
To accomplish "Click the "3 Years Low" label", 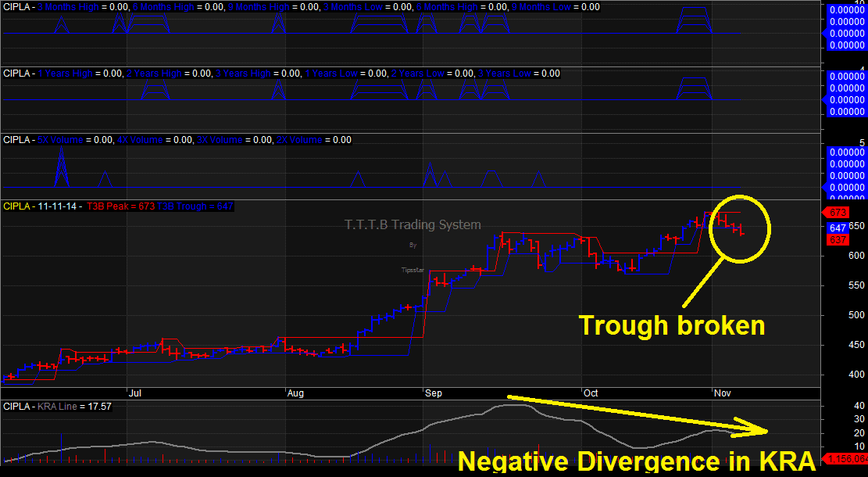I will [x=504, y=74].
